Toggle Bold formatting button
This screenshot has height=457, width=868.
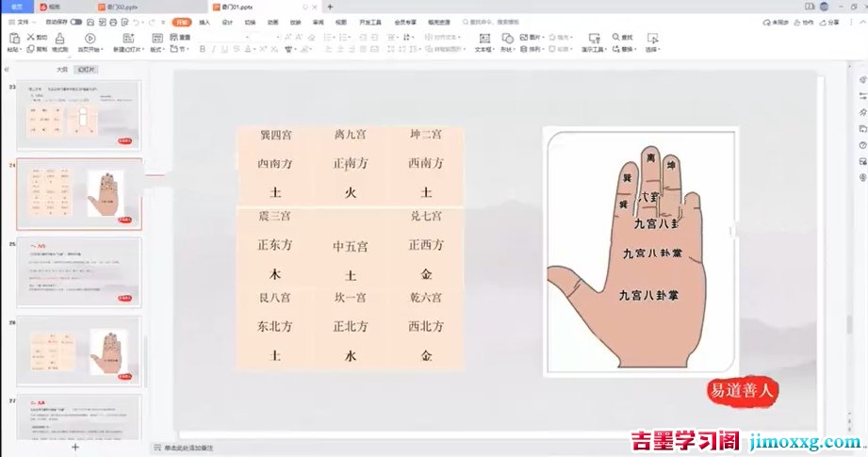(203, 49)
